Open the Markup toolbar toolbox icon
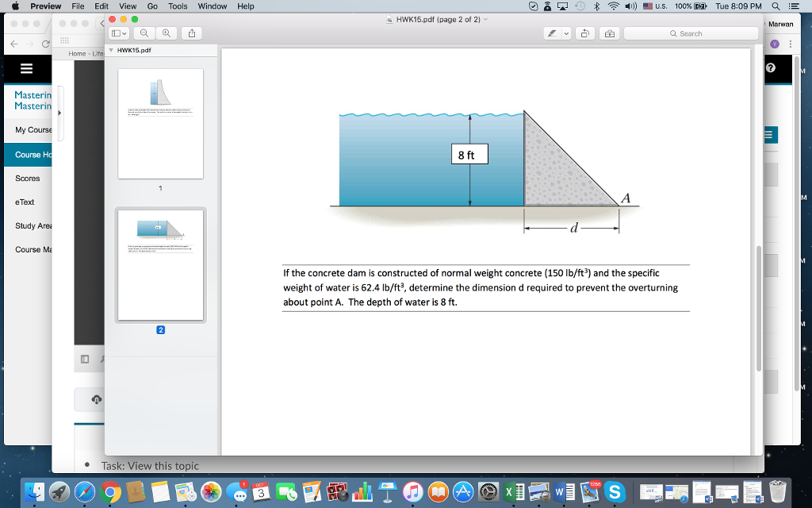Viewport: 812px width, 508px height. click(610, 33)
